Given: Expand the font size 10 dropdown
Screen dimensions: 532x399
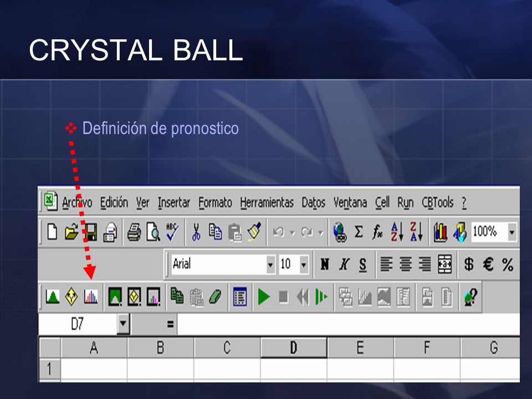Looking at the screenshot, I should pyautogui.click(x=304, y=264).
